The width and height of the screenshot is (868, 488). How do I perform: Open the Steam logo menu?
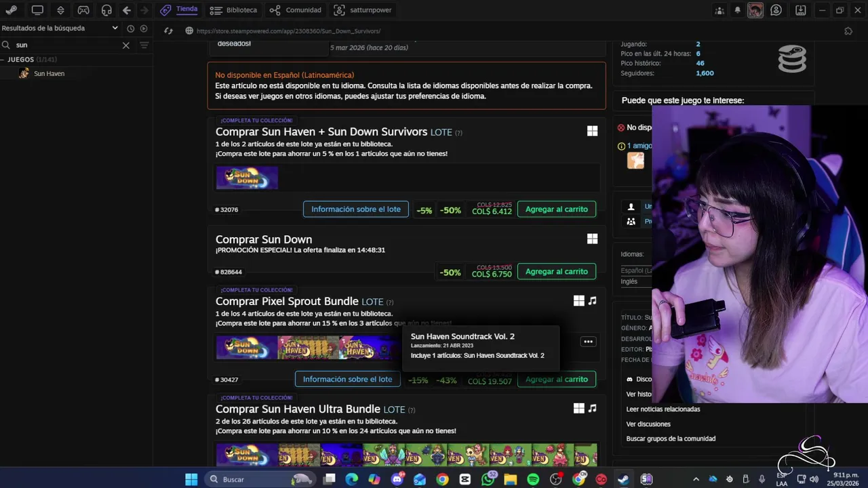click(x=13, y=10)
